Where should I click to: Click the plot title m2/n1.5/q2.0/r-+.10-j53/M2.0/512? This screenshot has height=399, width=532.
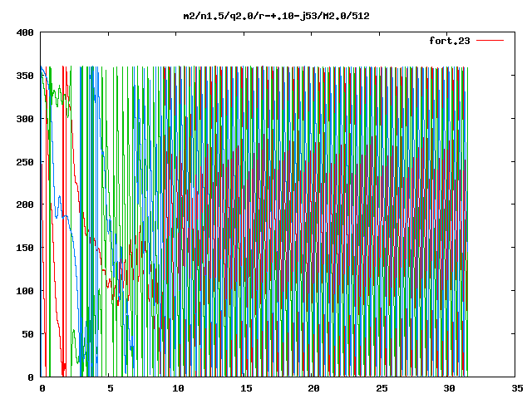[276, 16]
